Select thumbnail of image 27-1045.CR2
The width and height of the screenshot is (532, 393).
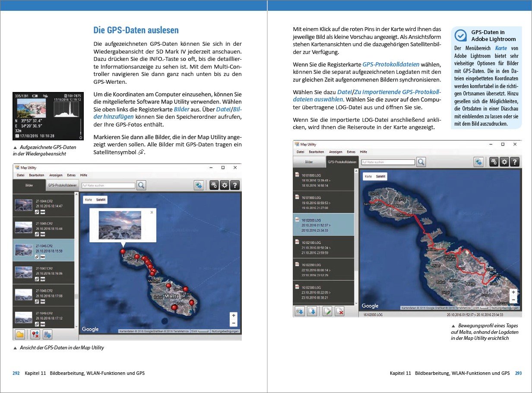[24, 227]
